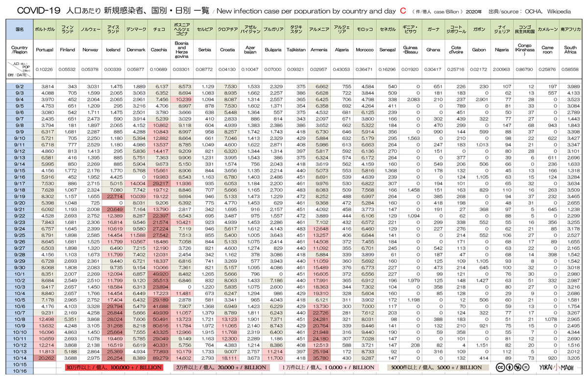Select the 9/17 date row label
This screenshot has height=378, width=588.
point(20,183)
